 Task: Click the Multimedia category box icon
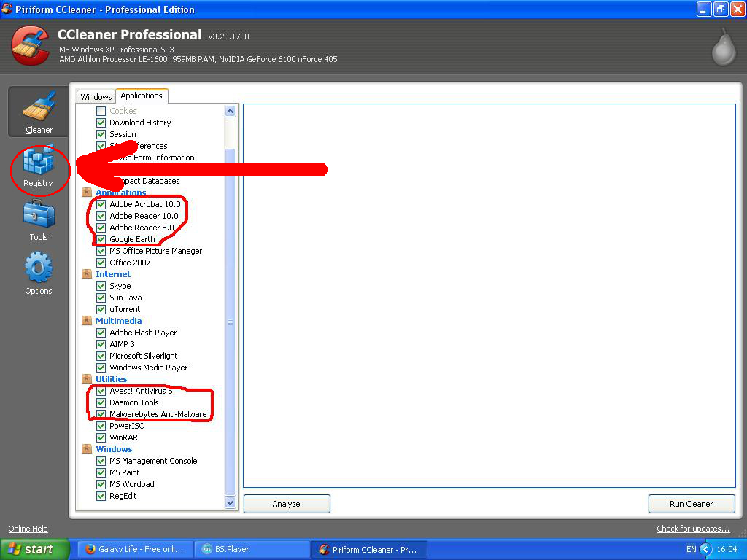coord(87,321)
